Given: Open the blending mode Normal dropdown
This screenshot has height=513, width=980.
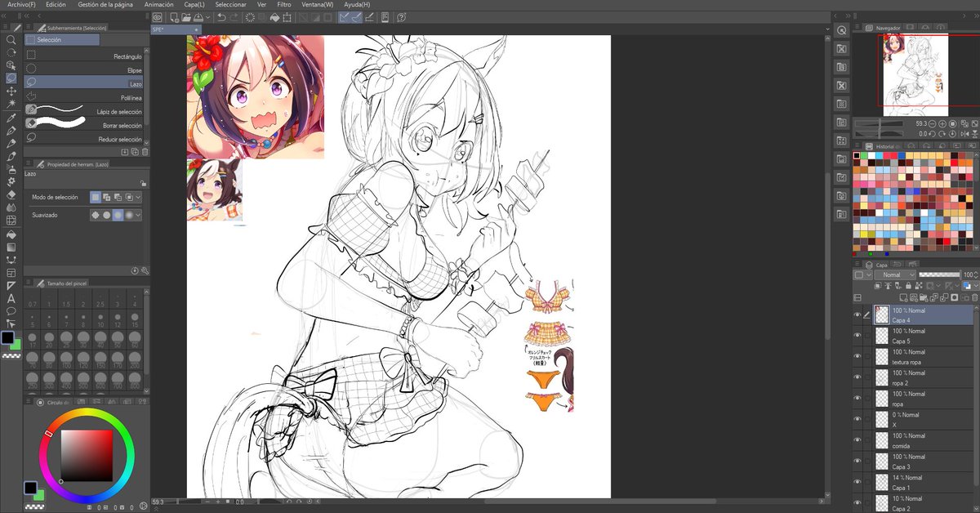Looking at the screenshot, I should pos(893,275).
